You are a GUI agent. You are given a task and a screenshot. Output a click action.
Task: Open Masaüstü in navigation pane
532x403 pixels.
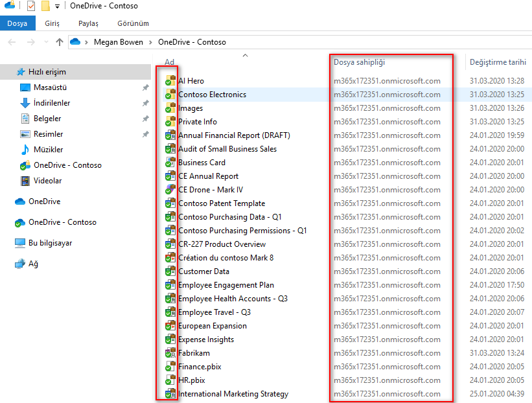pyautogui.click(x=50, y=87)
